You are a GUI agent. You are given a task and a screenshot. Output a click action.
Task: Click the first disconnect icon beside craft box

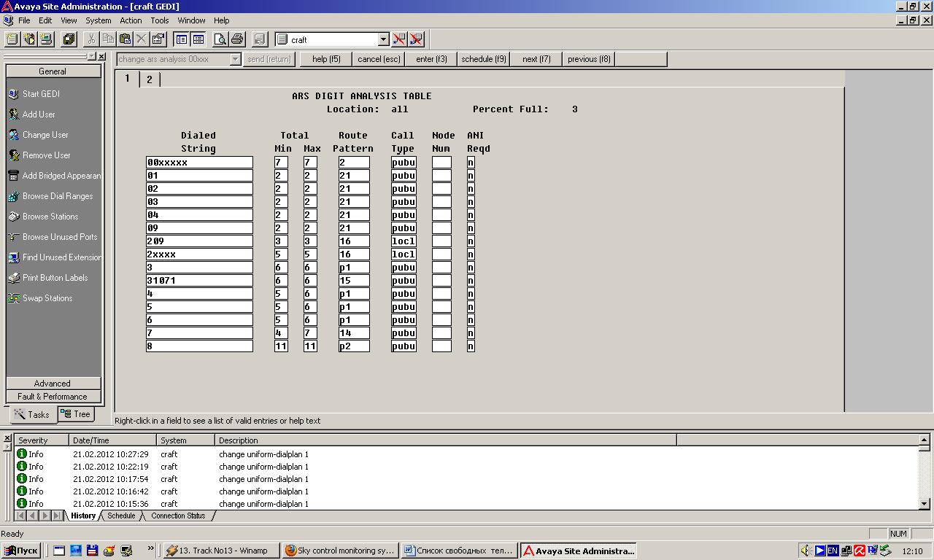399,39
